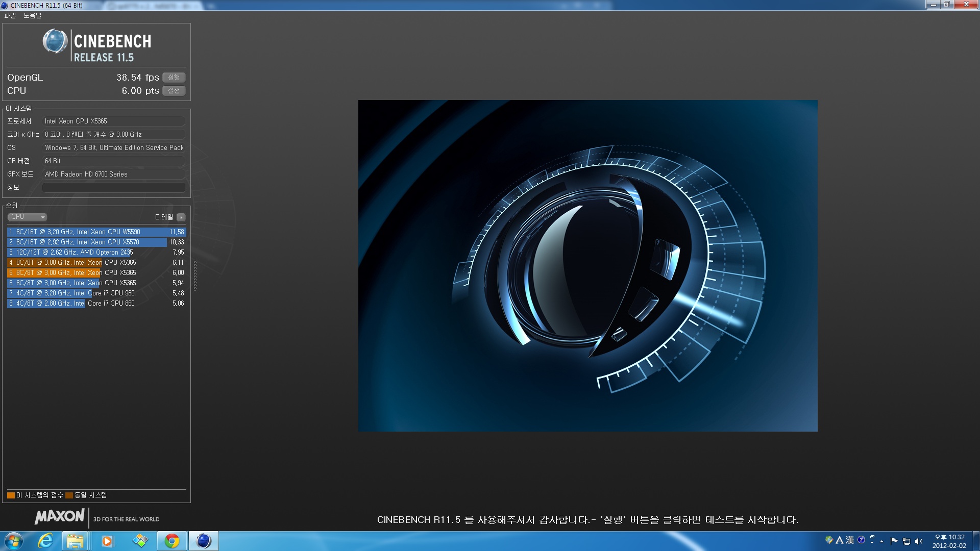Open the 파일 menu
Viewport: 980px width, 551px height.
pos(10,15)
